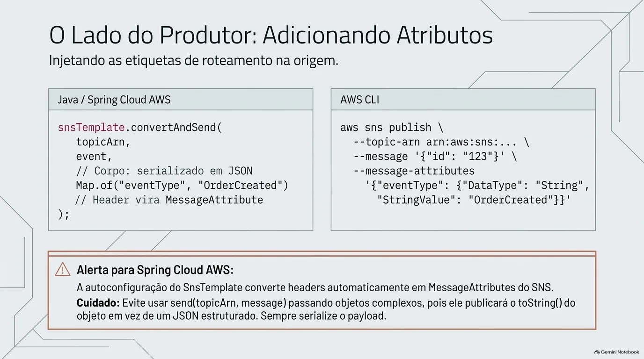The image size is (644, 359).
Task: Select the subtitle "Injetando as etiquetas de roteamento na origem."
Action: [194, 61]
